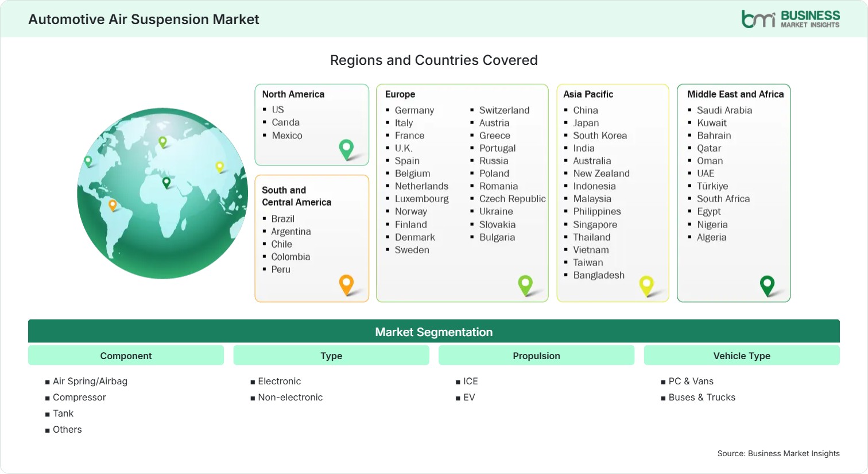Click 'Air Spring/Airbag' under Component
Viewport: 868px width, 474px height.
coord(90,381)
